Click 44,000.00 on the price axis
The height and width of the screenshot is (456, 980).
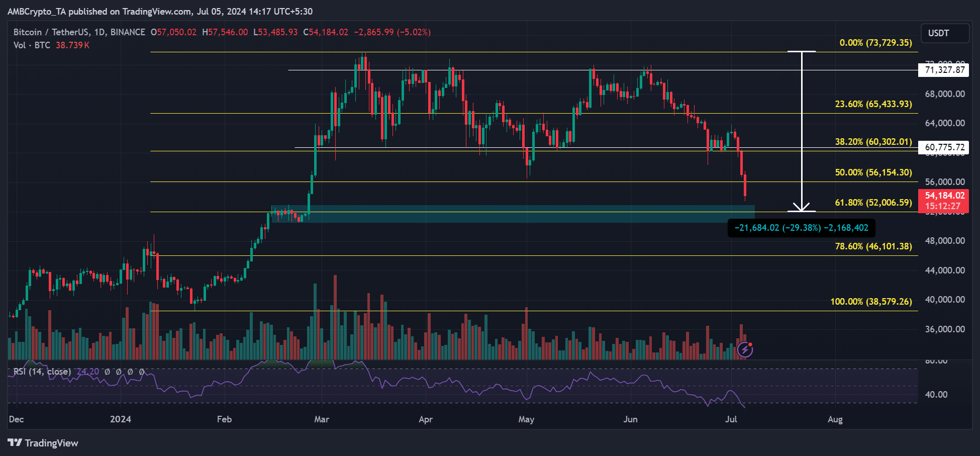point(945,270)
